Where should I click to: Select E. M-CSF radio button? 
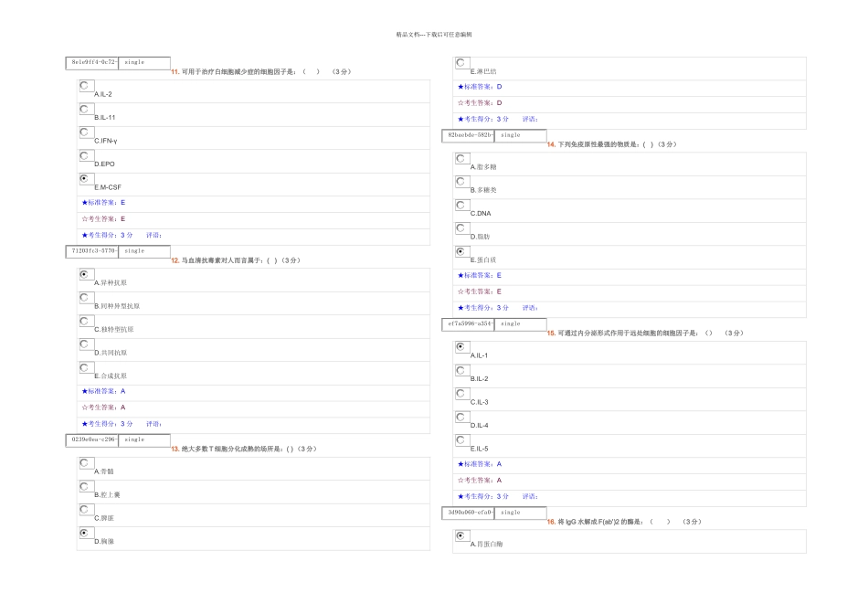[84, 178]
